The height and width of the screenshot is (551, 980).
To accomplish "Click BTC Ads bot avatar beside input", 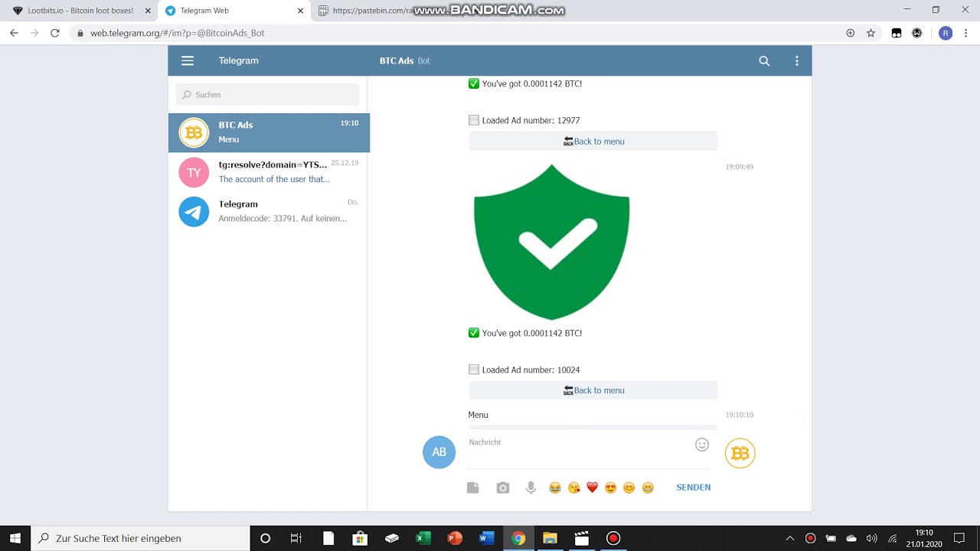I will (x=740, y=453).
